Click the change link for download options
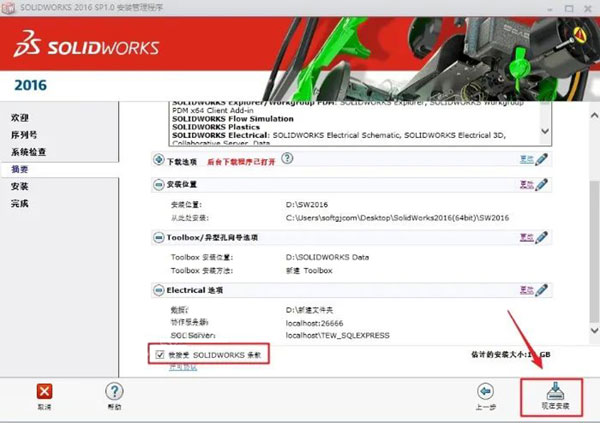This screenshot has width=600, height=423. tap(527, 160)
